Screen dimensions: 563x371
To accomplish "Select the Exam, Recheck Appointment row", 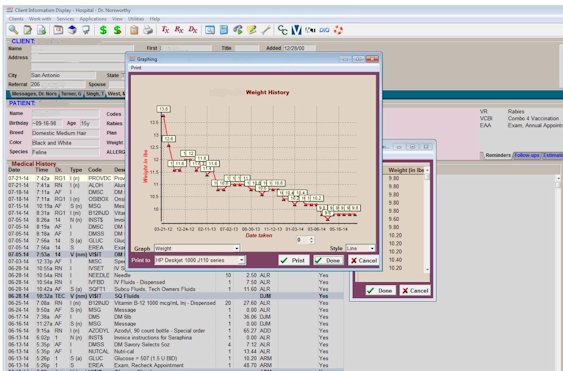I will [x=175, y=365].
